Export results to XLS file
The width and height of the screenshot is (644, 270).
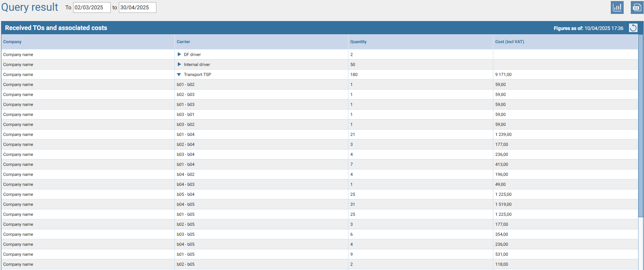point(637,7)
